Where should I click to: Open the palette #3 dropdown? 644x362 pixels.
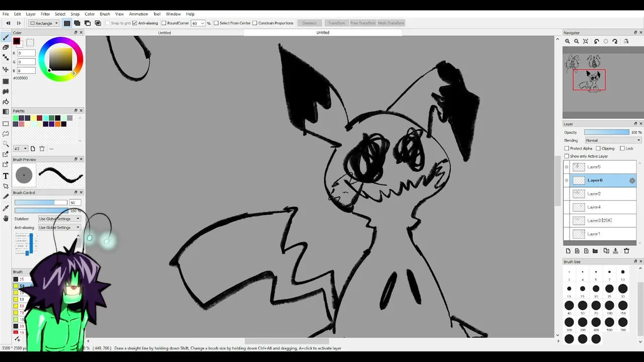pyautogui.click(x=21, y=149)
